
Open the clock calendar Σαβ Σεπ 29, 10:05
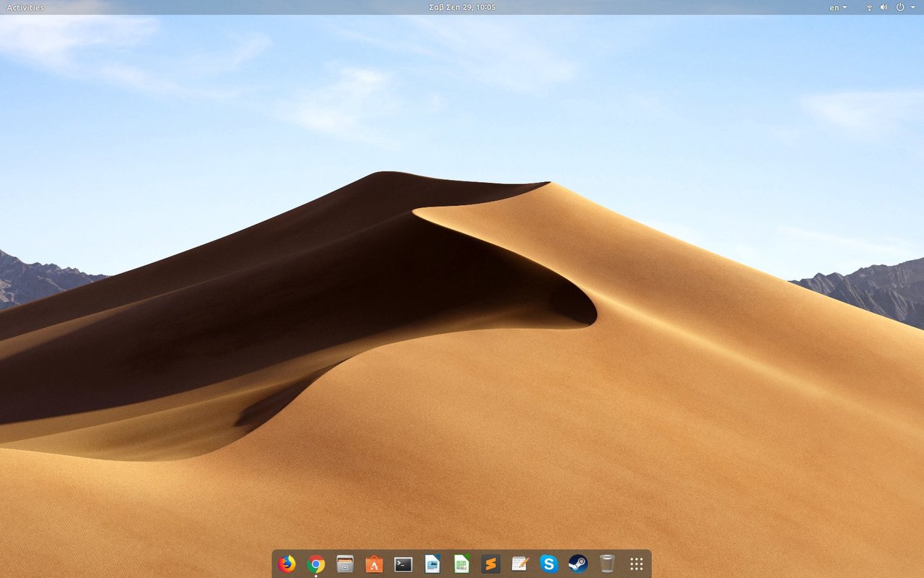coord(462,7)
